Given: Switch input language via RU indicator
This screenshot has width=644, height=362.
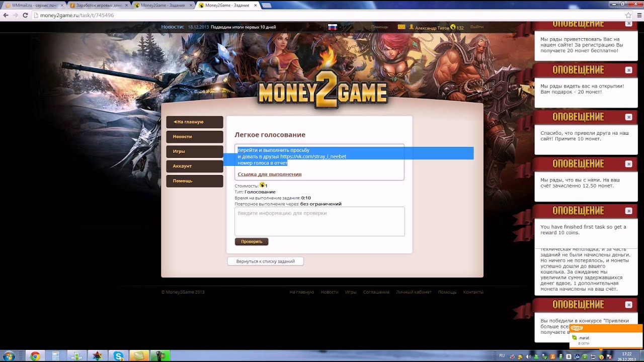Looking at the screenshot, I should (x=502, y=356).
